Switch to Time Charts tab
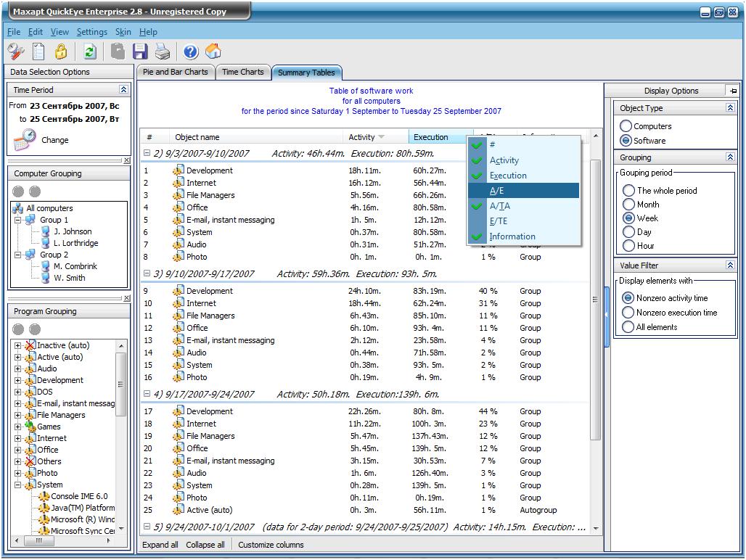 coord(242,73)
